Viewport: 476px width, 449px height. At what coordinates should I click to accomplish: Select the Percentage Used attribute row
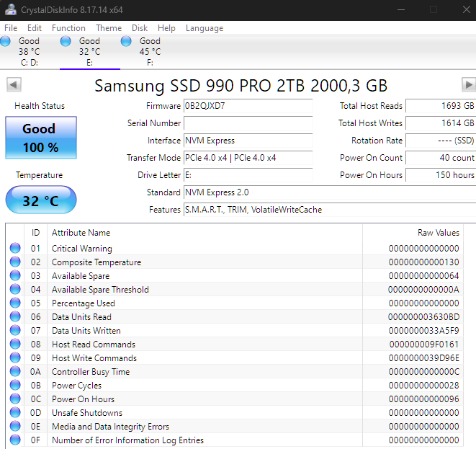tap(234, 303)
